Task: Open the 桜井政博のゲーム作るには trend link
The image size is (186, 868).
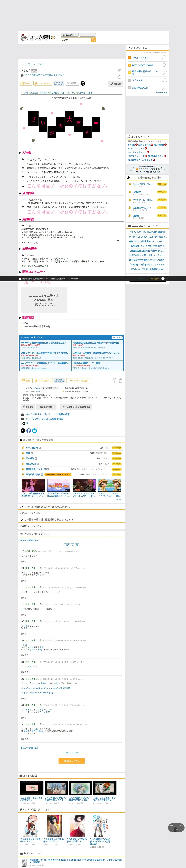Action: click(140, 160)
